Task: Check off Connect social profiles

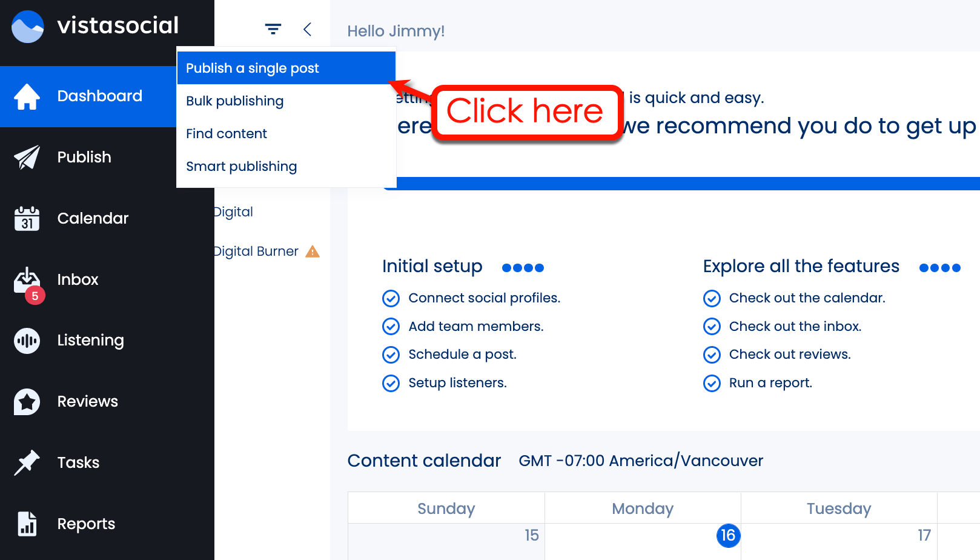Action: pyautogui.click(x=391, y=298)
